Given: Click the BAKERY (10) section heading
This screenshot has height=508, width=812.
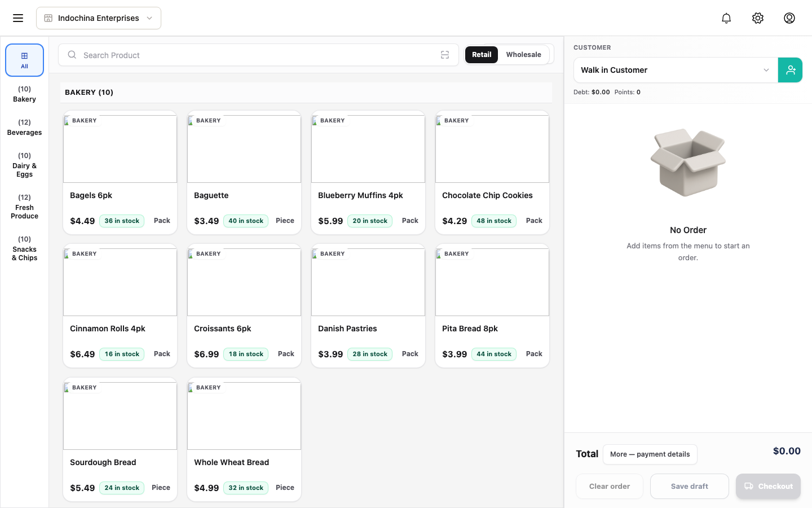Looking at the screenshot, I should [x=89, y=93].
